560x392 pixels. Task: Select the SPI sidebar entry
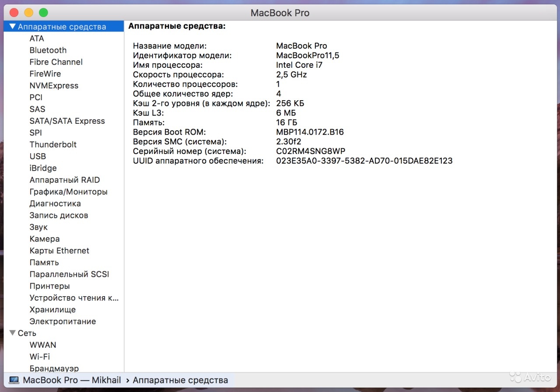(x=35, y=133)
